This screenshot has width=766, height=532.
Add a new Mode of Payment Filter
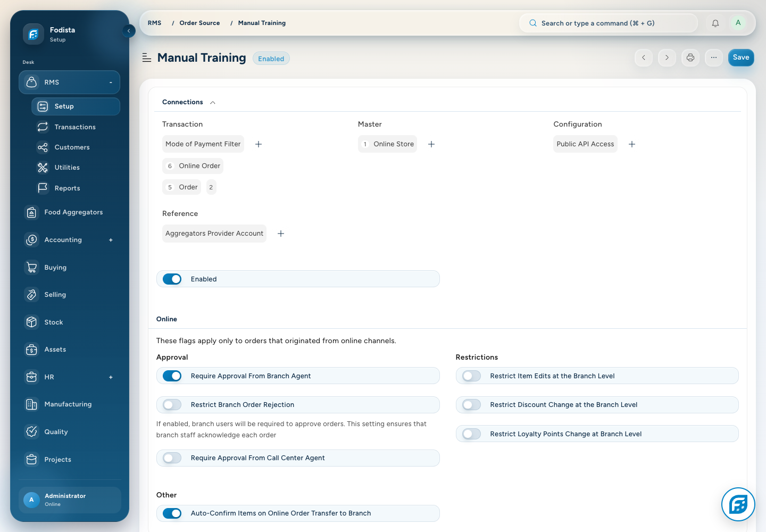tap(259, 144)
